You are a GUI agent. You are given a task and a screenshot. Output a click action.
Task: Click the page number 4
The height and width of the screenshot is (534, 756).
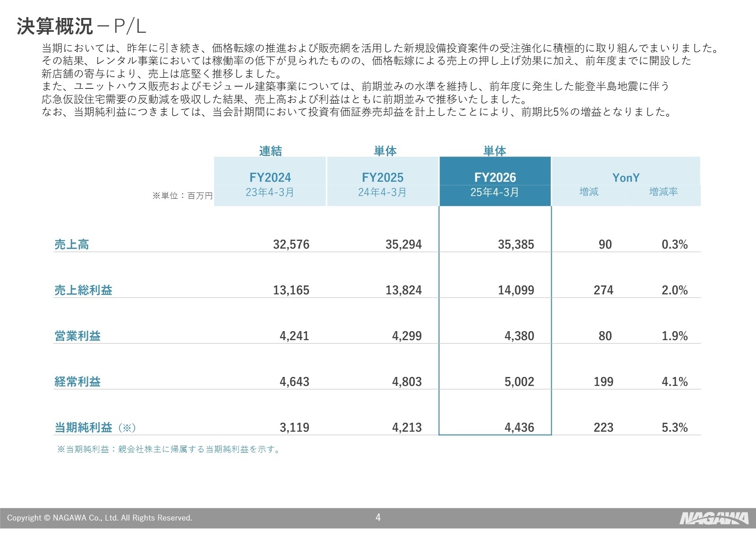pos(378,517)
